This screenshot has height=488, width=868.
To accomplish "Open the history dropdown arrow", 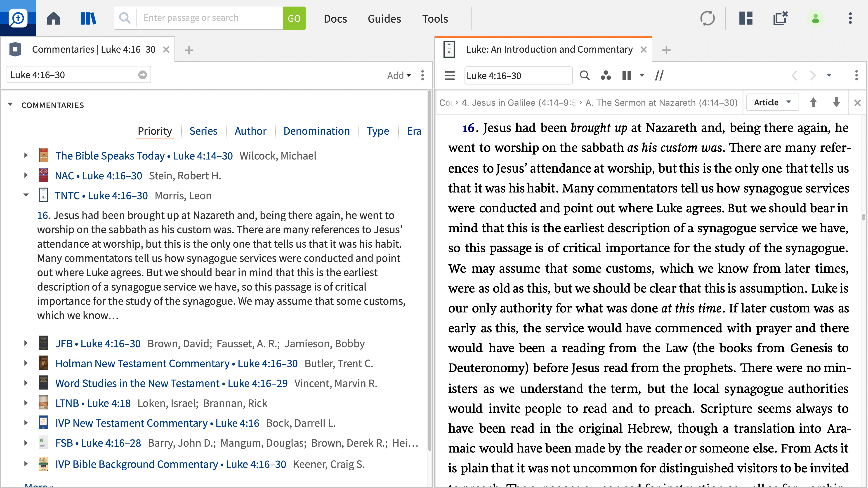I will 829,75.
